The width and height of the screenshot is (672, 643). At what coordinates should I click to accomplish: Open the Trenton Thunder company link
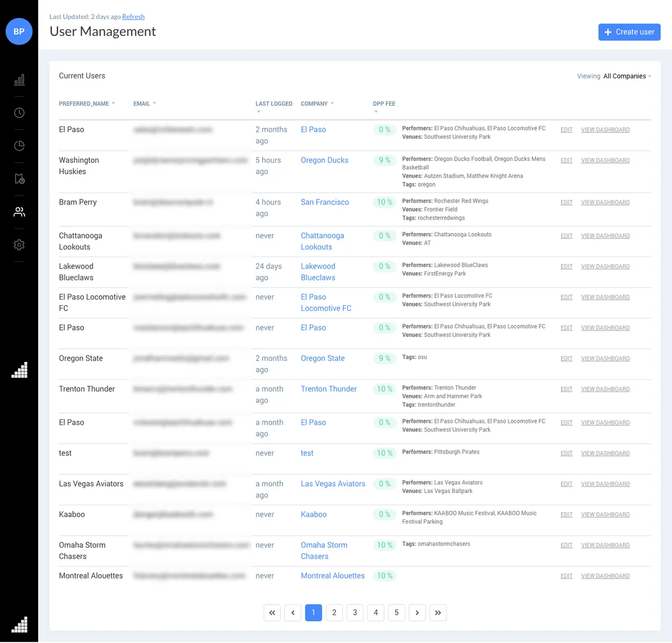click(x=329, y=389)
